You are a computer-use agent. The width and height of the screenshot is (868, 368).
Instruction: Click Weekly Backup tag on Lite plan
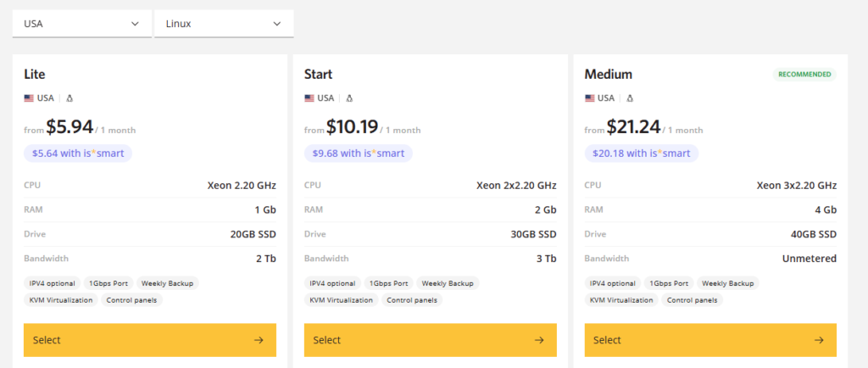tap(167, 283)
